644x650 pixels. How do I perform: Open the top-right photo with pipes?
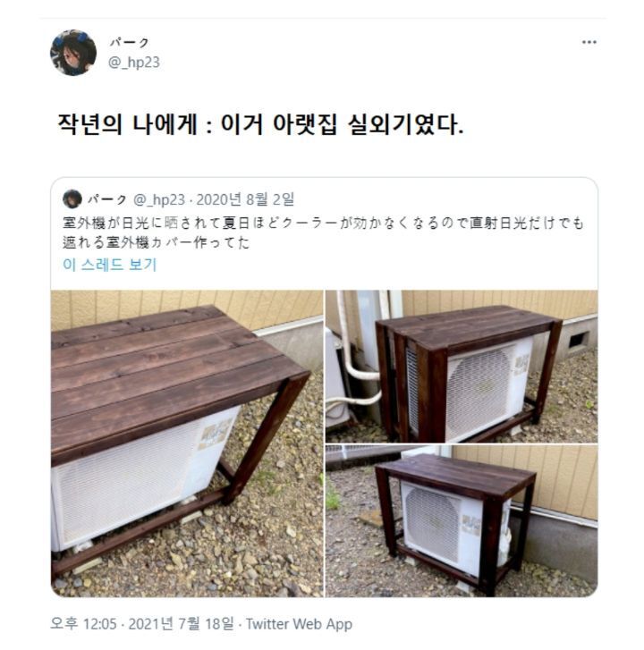[x=462, y=367]
